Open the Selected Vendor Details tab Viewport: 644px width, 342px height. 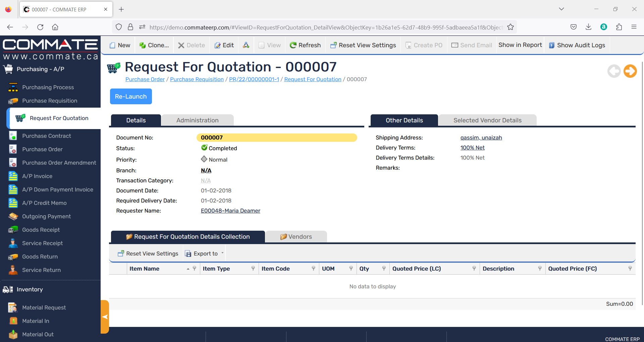(x=487, y=120)
